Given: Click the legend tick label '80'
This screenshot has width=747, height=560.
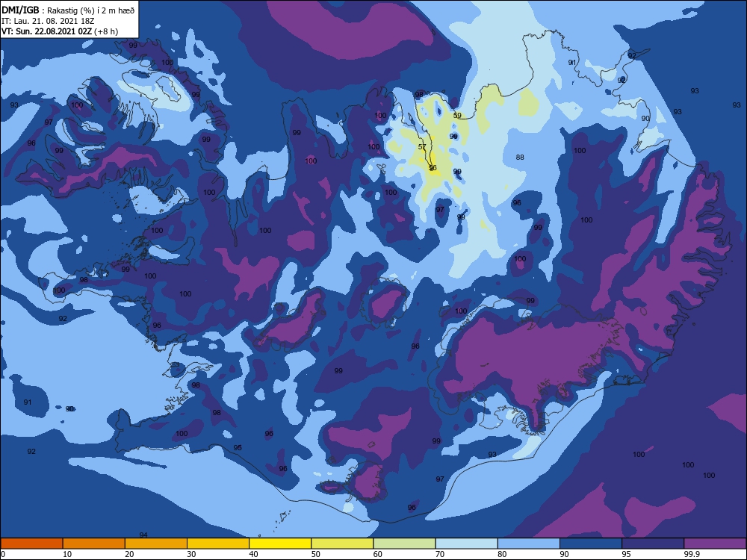Looking at the screenshot, I should pyautogui.click(x=502, y=554).
